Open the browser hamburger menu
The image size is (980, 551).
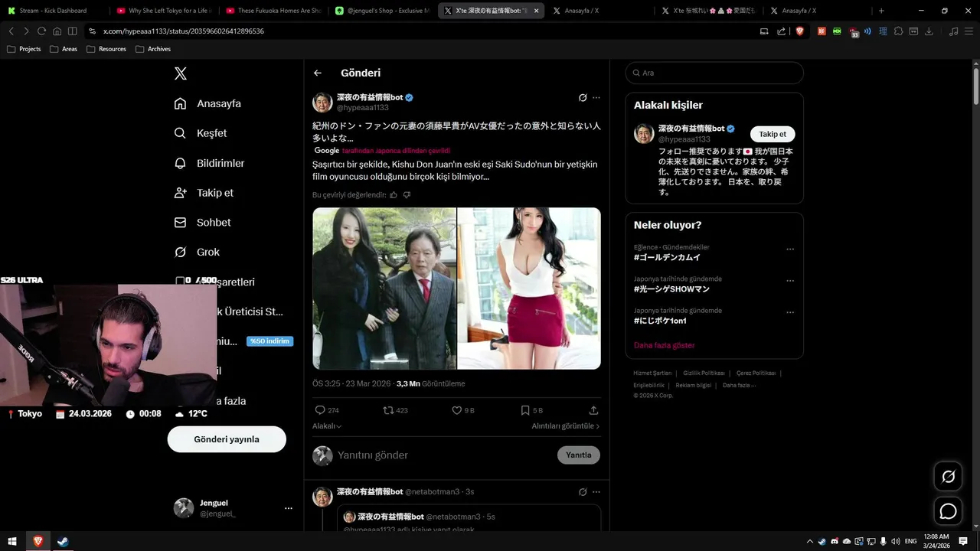[969, 31]
